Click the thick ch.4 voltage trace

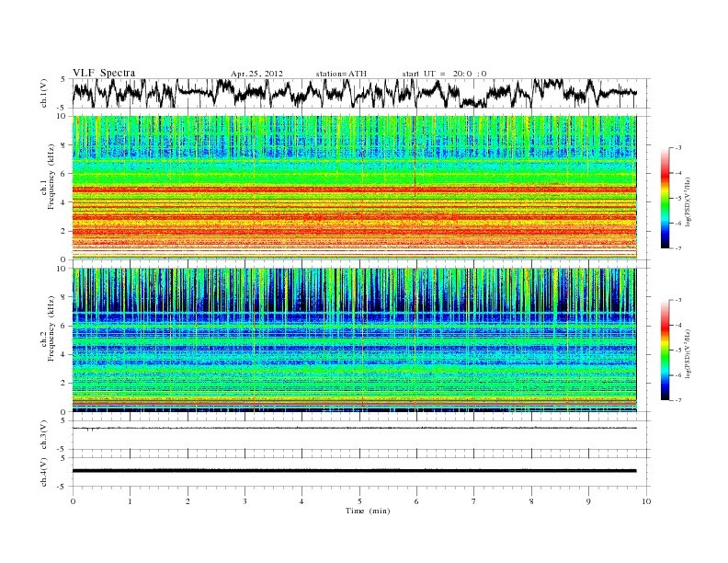pos(355,471)
